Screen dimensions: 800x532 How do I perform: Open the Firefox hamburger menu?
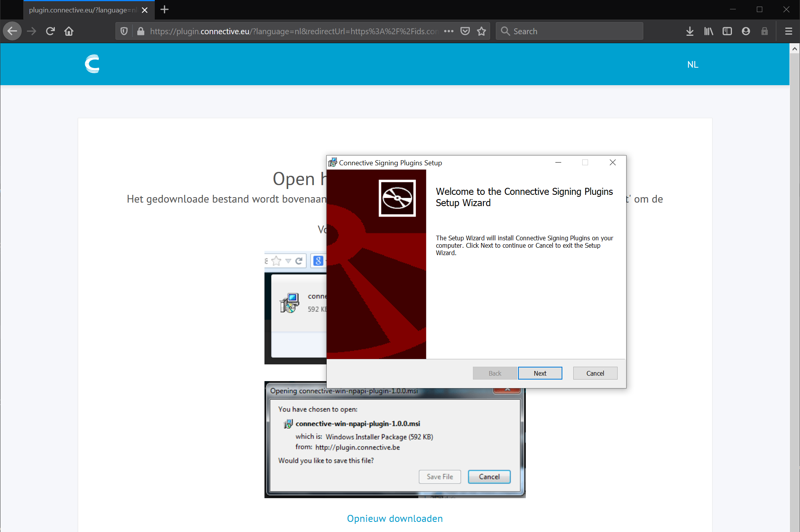click(x=789, y=31)
